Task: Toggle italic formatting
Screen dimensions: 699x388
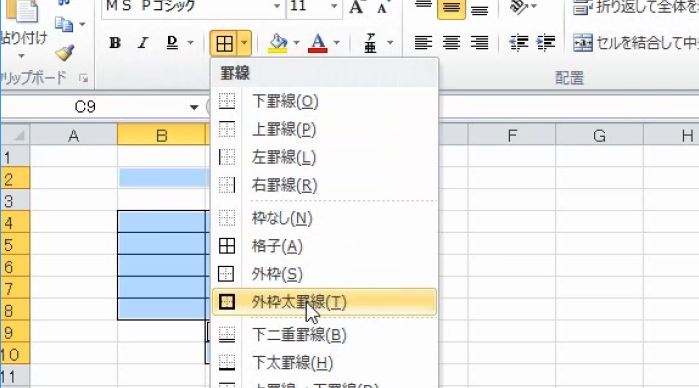Action: click(143, 43)
